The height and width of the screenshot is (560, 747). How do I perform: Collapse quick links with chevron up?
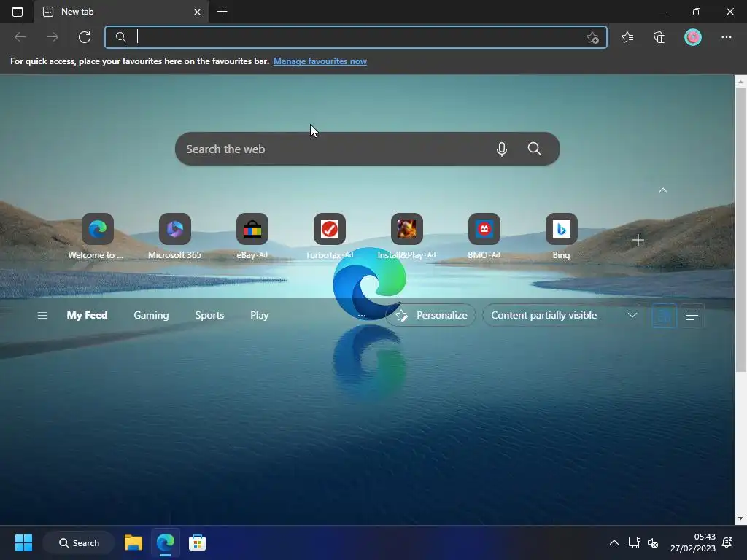point(662,190)
